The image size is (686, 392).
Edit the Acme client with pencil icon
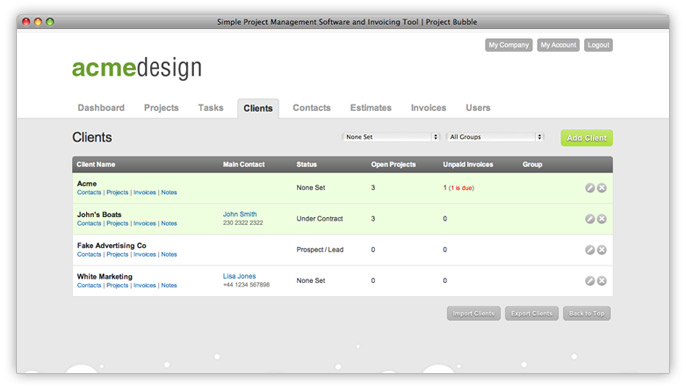click(590, 188)
